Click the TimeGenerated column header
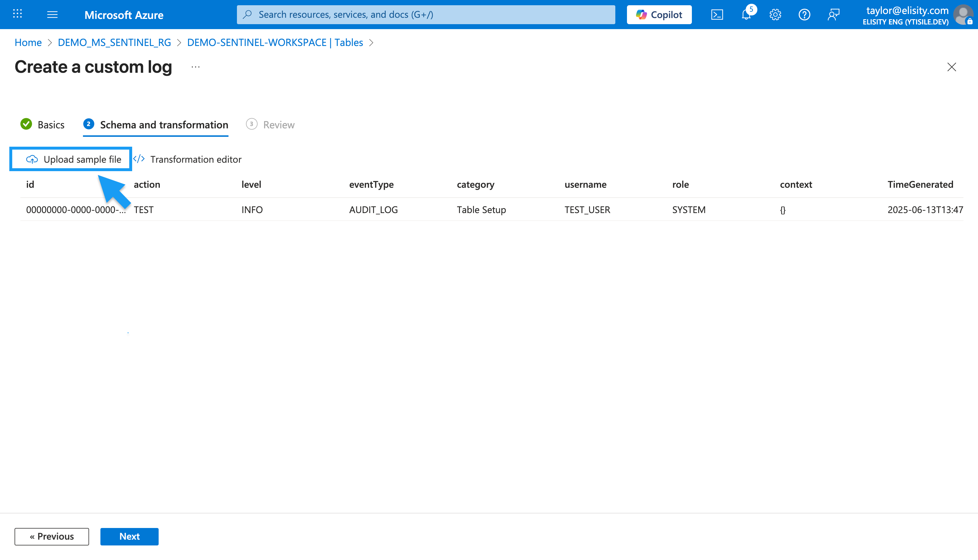978x560 pixels. [920, 185]
